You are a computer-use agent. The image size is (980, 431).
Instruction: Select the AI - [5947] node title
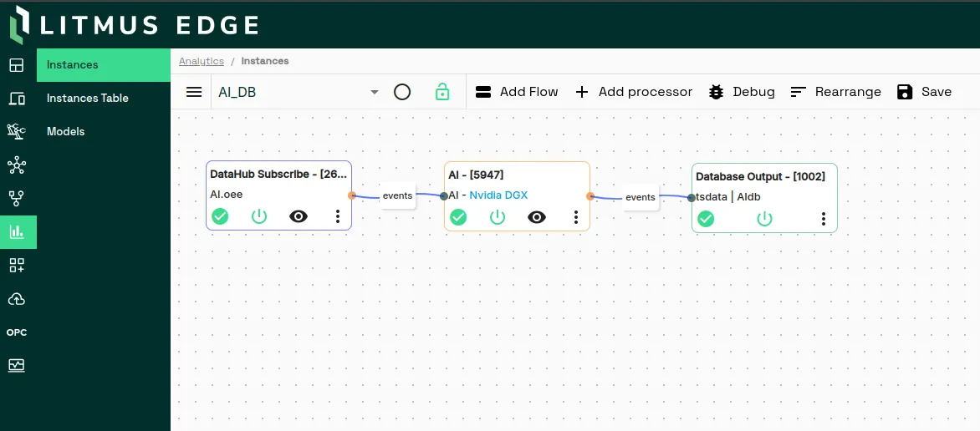(x=477, y=175)
